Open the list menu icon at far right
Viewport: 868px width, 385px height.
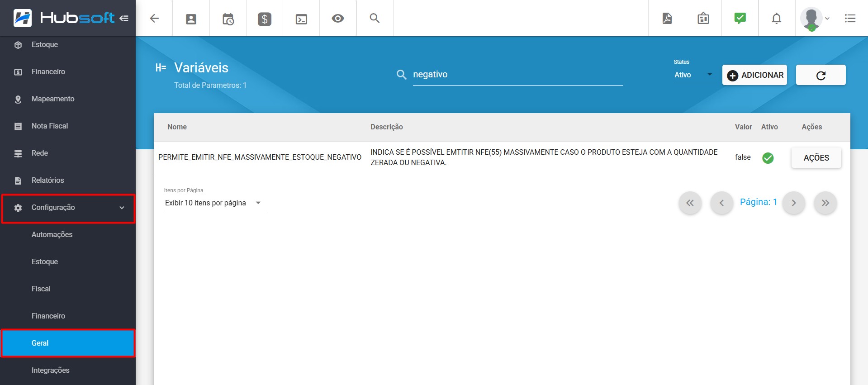tap(850, 19)
